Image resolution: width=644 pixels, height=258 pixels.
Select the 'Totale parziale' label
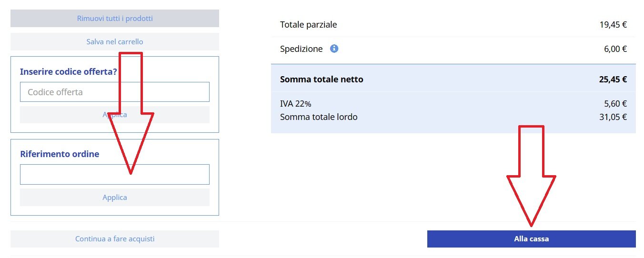click(x=308, y=25)
